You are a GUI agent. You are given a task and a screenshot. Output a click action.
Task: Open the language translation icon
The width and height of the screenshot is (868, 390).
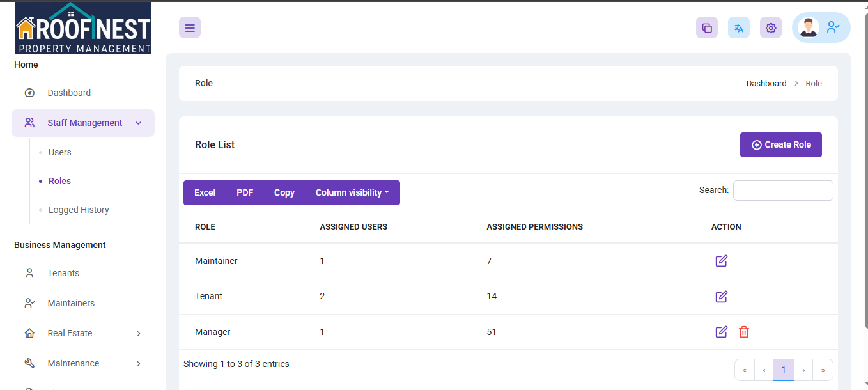pyautogui.click(x=739, y=27)
